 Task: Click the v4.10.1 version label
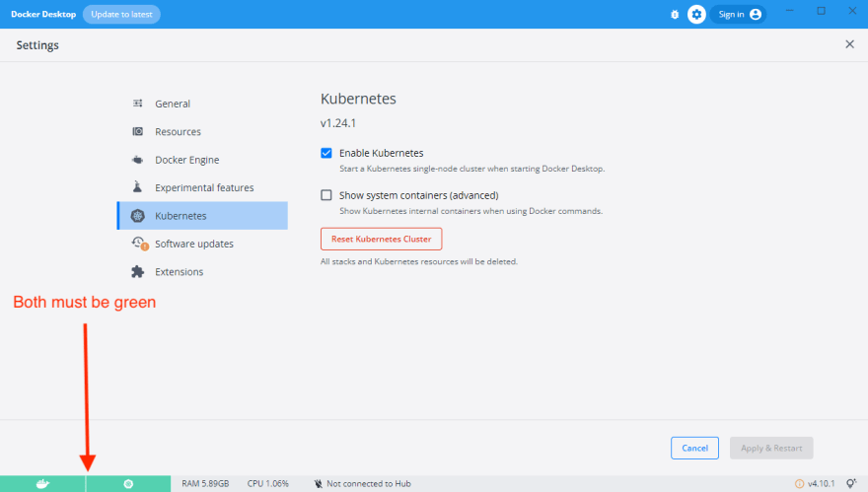point(821,484)
